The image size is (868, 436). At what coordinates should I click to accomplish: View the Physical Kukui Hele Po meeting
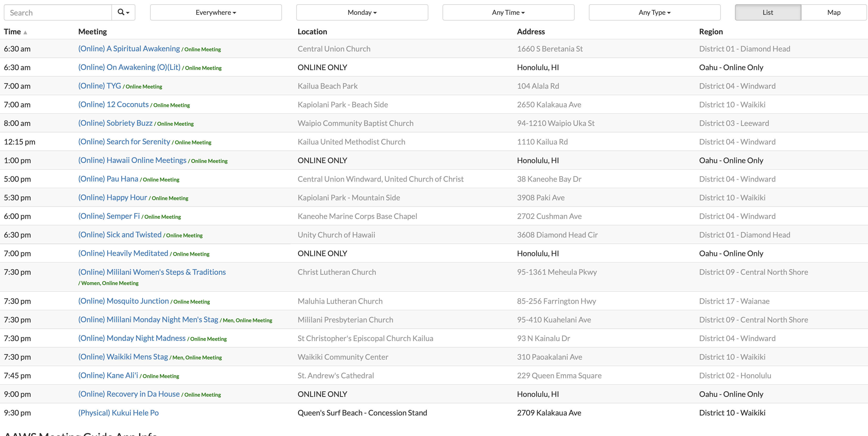118,413
